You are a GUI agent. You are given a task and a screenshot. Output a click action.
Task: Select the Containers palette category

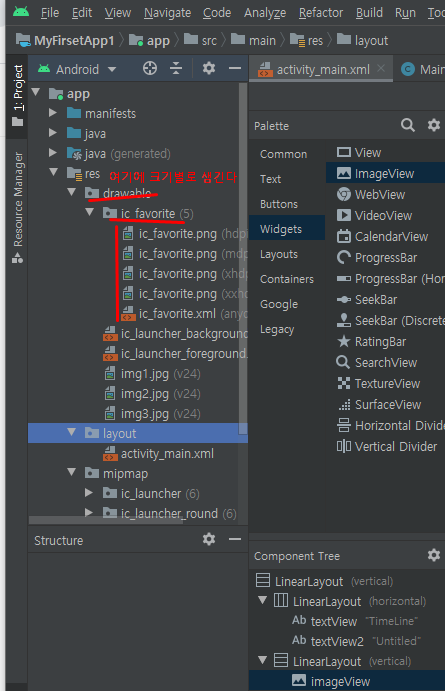pos(287,279)
